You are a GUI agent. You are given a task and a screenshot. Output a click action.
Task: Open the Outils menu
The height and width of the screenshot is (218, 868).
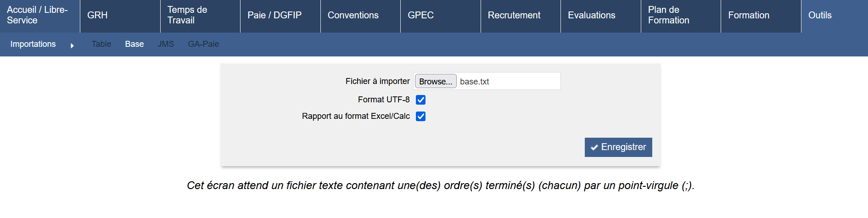(x=820, y=15)
